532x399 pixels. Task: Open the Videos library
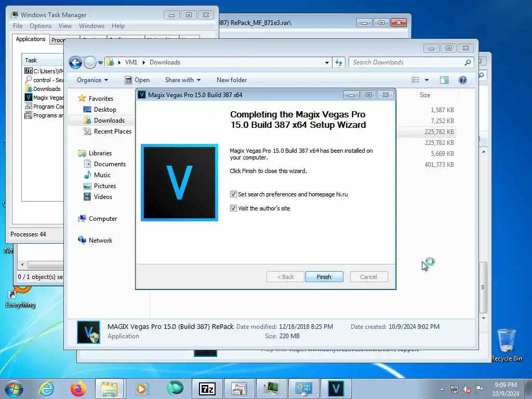pyautogui.click(x=103, y=197)
